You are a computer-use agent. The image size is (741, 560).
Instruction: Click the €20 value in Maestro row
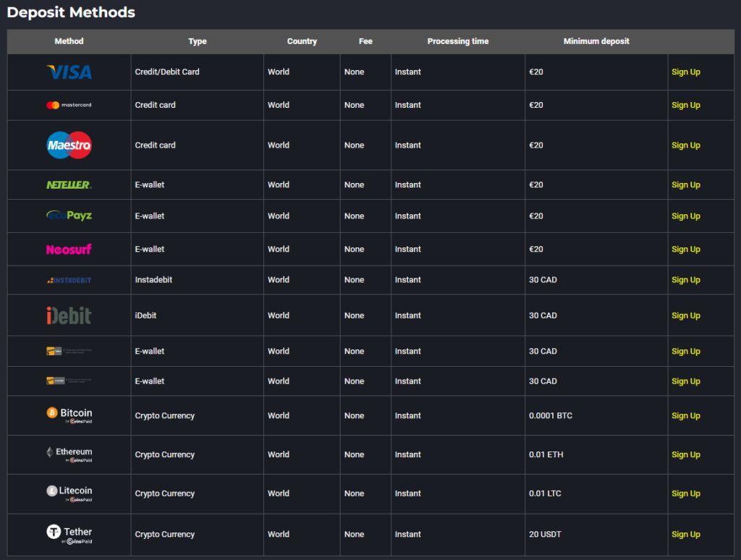[536, 145]
